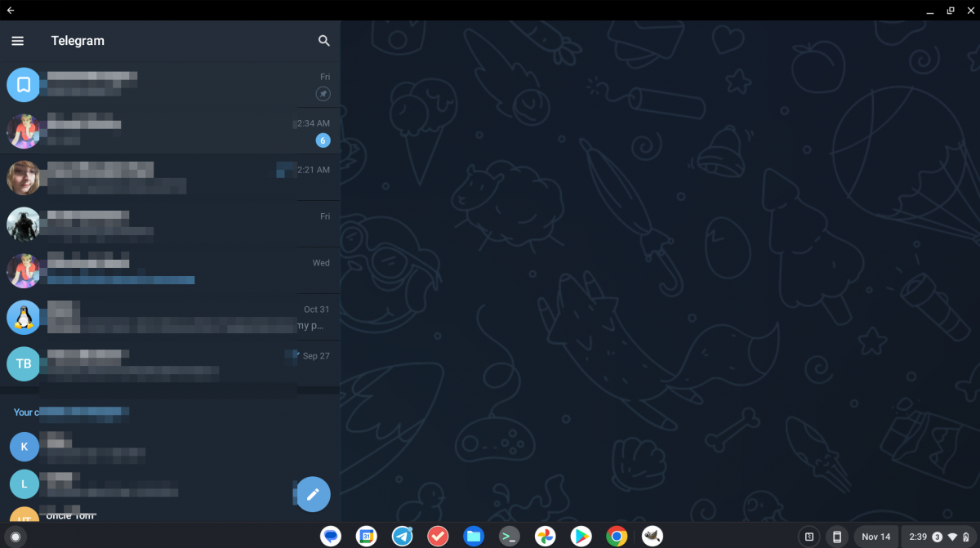Open the Telegram navigation drawer menu
The height and width of the screenshot is (548, 980).
(x=17, y=40)
